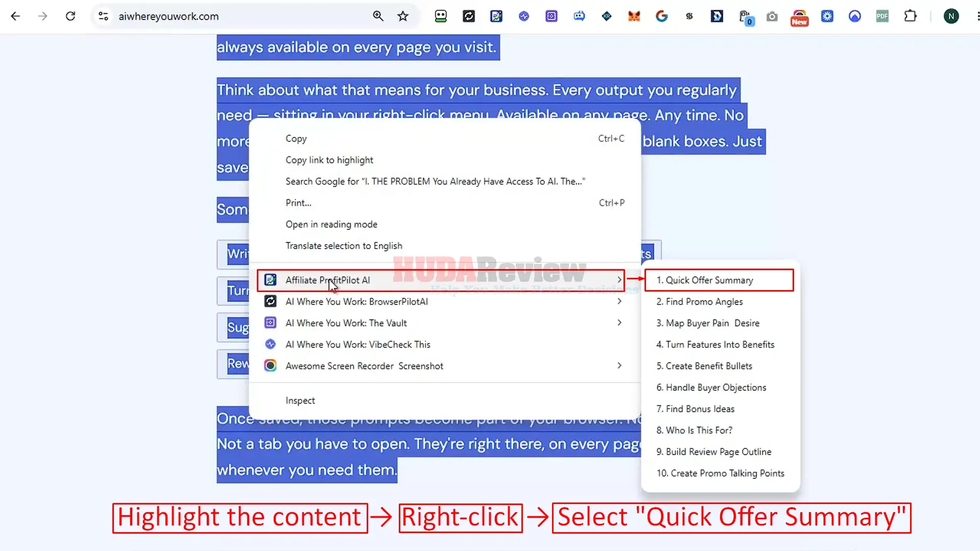Open the PDF extension icon
This screenshot has width=980, height=551.
(x=882, y=16)
